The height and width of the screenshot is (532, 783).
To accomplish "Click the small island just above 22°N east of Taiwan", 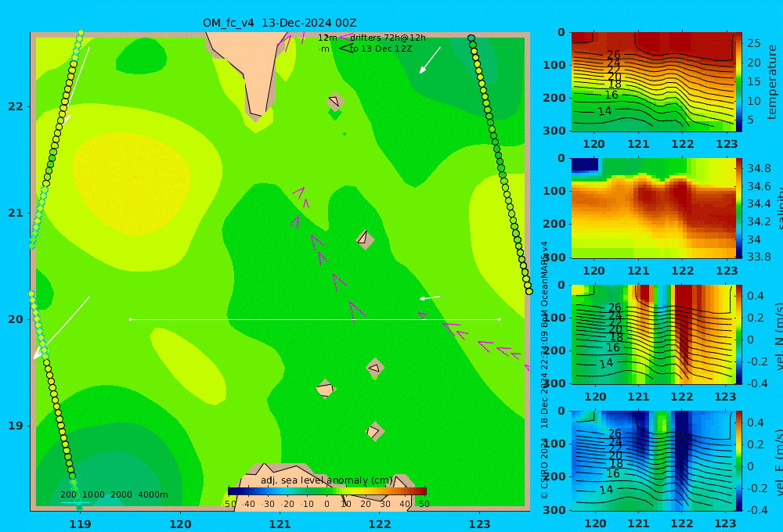I will [x=335, y=102].
